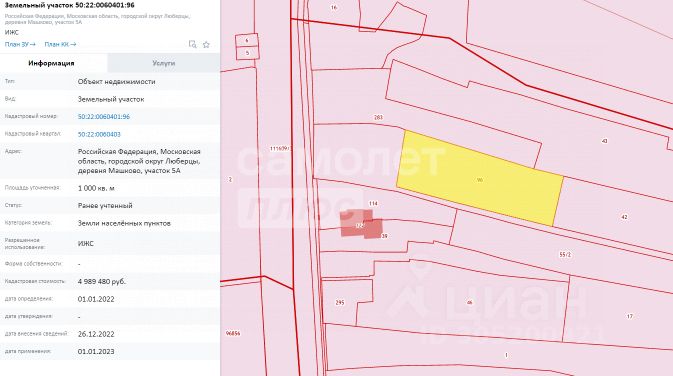Open the План ЗУ link

coord(20,44)
